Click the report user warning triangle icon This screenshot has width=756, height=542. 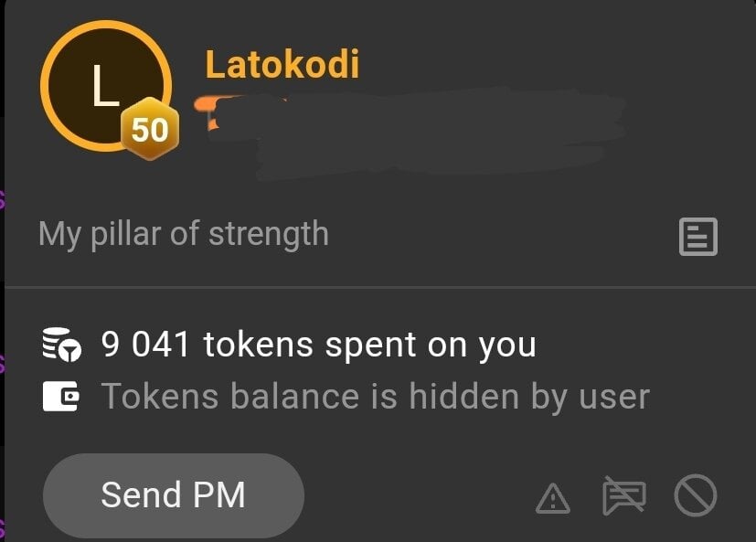pyautogui.click(x=553, y=498)
